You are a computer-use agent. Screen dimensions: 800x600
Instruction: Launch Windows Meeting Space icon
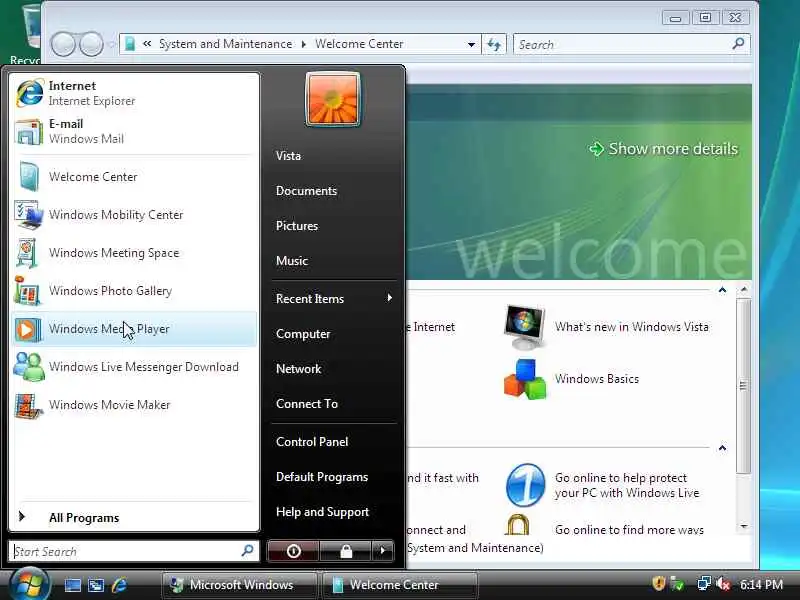point(28,253)
